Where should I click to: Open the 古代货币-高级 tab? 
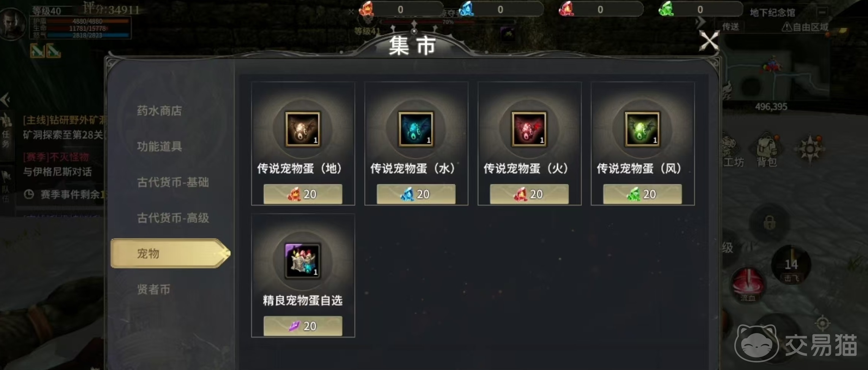pyautogui.click(x=173, y=218)
